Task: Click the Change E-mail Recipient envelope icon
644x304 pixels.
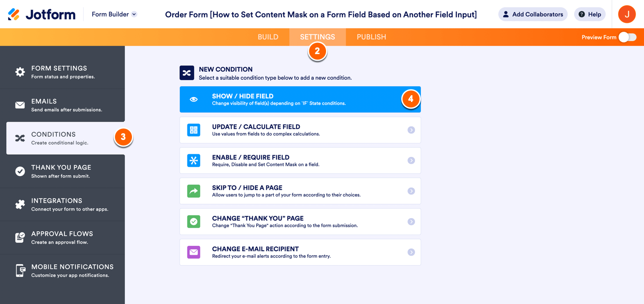Action: (x=194, y=252)
